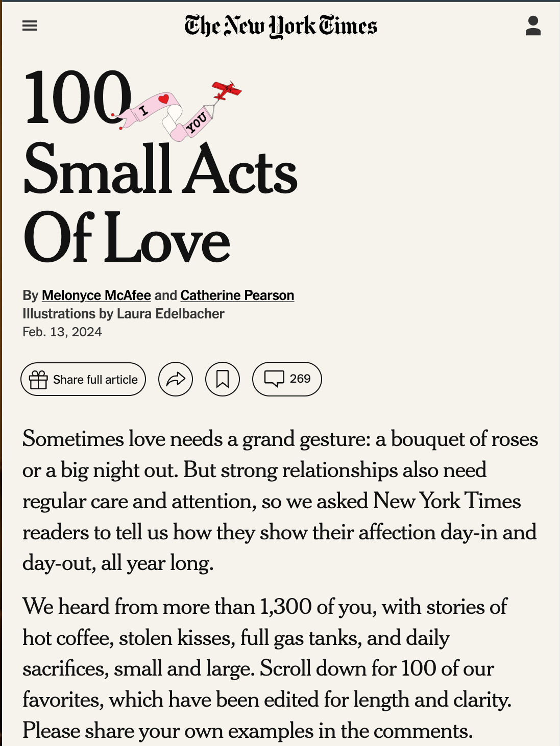
Task: Click the letter I on the pink banner
Action: 143,110
